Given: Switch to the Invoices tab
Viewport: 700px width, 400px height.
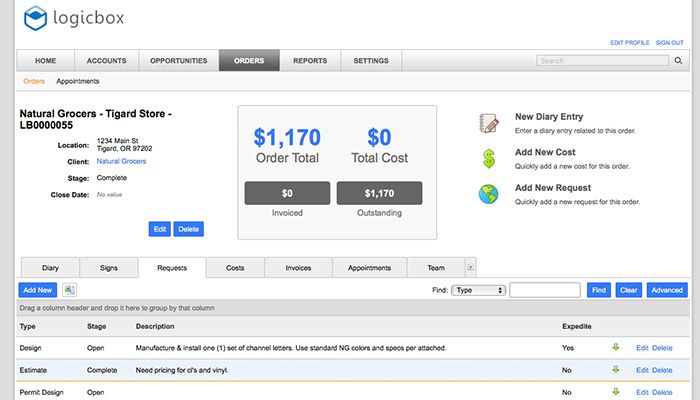Looking at the screenshot, I should 298,268.
